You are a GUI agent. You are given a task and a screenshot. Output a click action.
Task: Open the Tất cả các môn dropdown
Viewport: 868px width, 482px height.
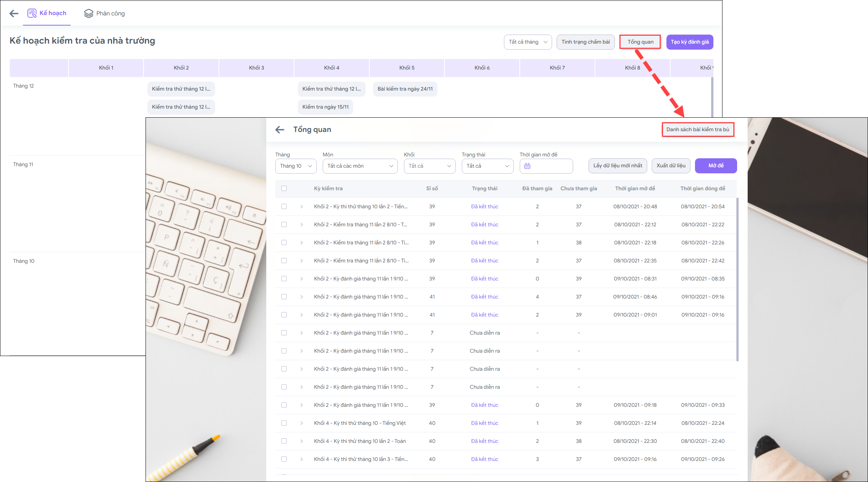(x=360, y=166)
